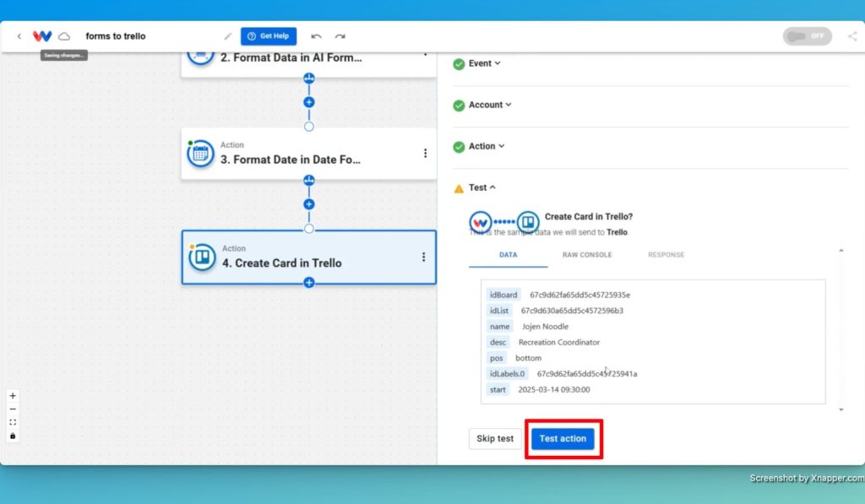Share the workflow via share icon
This screenshot has width=865, height=504.
tap(852, 36)
